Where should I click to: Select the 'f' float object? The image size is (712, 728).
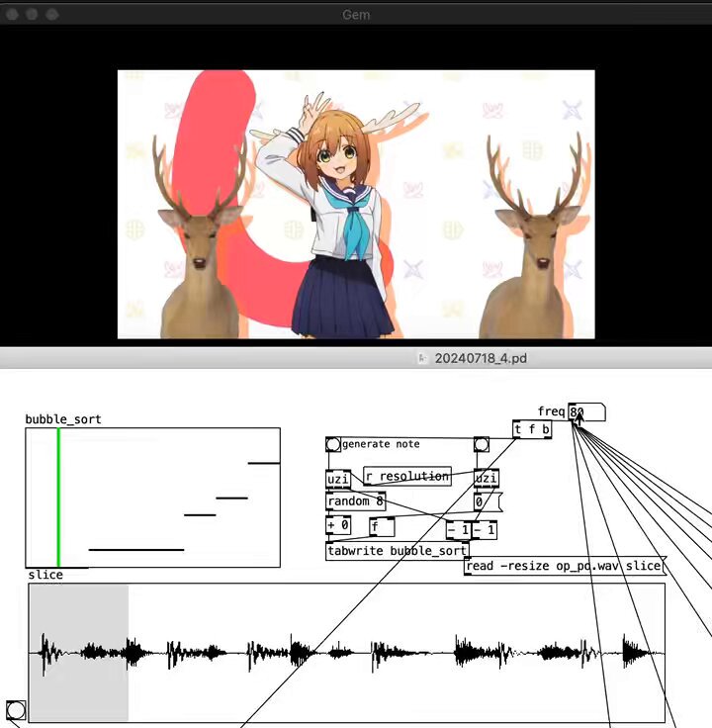point(382,527)
